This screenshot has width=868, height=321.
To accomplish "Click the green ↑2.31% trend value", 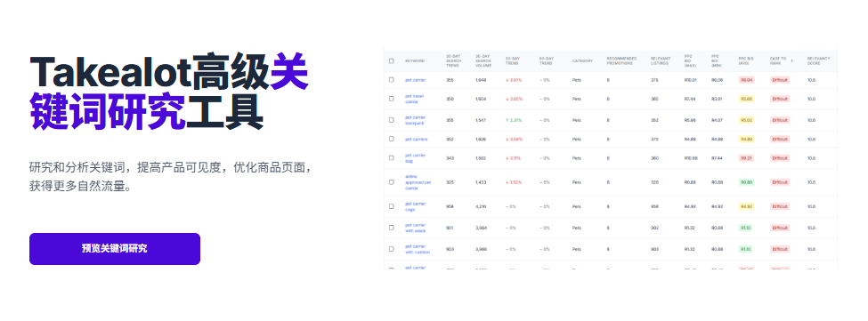I will coord(514,120).
